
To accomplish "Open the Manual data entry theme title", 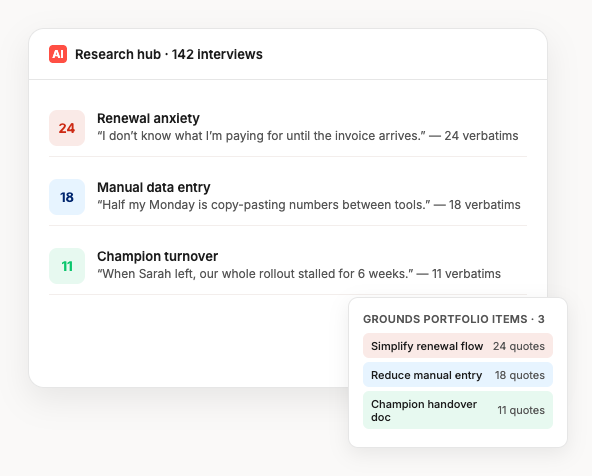I will point(154,187).
